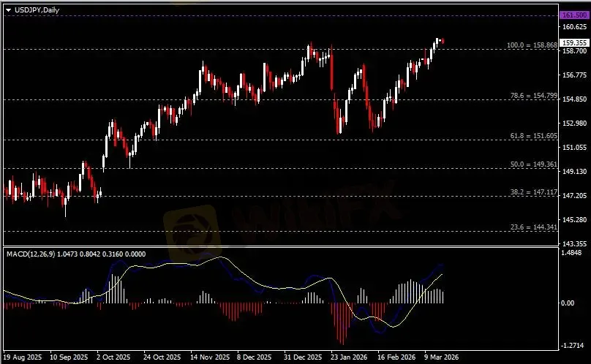Click the 143.355 price axis value
Screen dimensions: 591x364
click(x=575, y=244)
